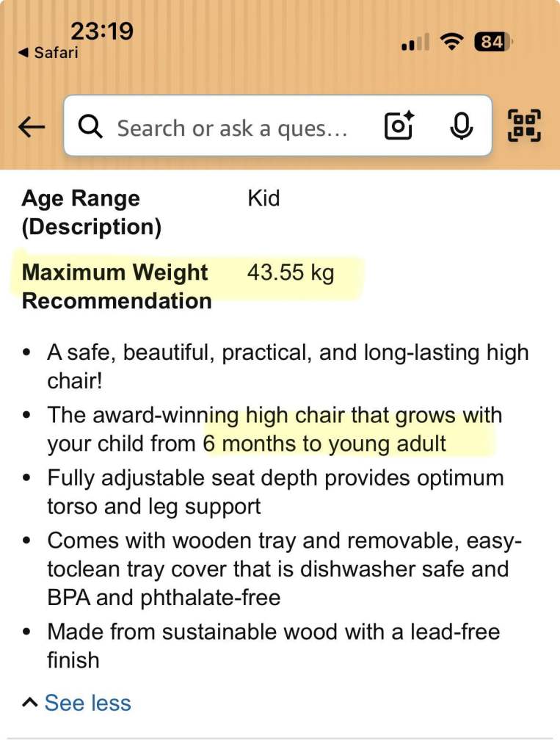The image size is (560, 752).
Task: Tap the 23:19 clock
Action: point(101,31)
